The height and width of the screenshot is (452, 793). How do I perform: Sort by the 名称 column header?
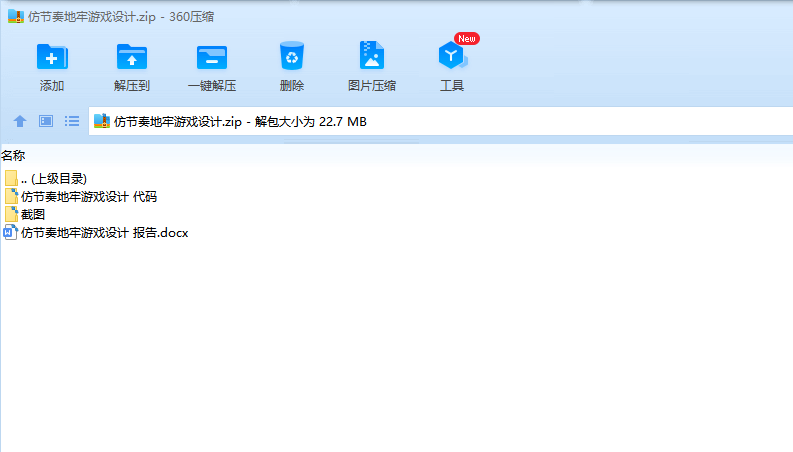pos(13,155)
